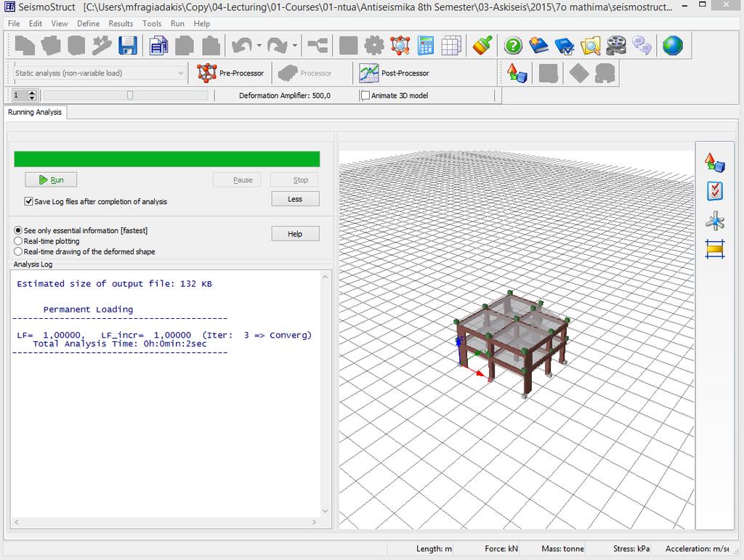Select the Real-time plotting radio button
The image size is (744, 560).
pyautogui.click(x=18, y=241)
